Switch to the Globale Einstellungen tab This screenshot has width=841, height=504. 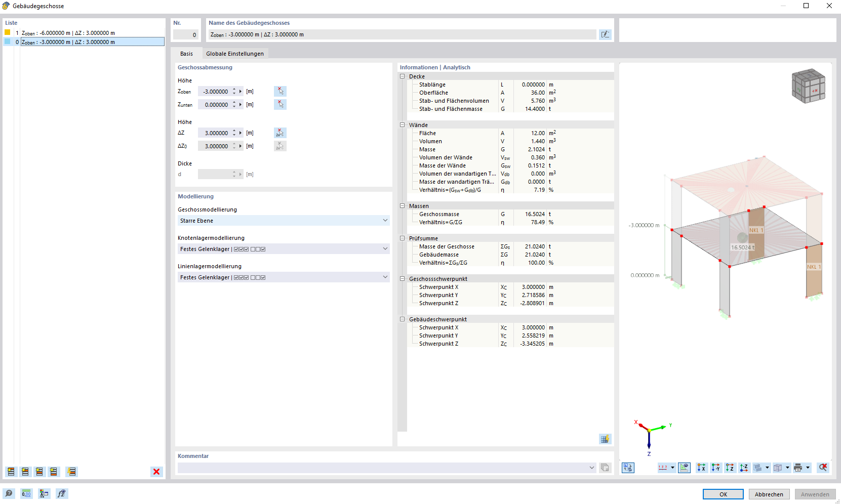tap(235, 54)
